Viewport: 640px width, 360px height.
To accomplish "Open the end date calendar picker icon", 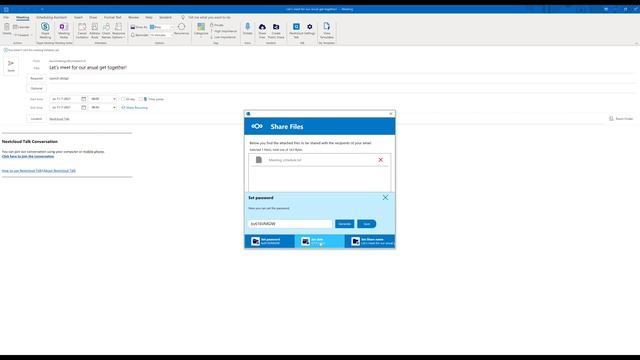I will (84, 107).
